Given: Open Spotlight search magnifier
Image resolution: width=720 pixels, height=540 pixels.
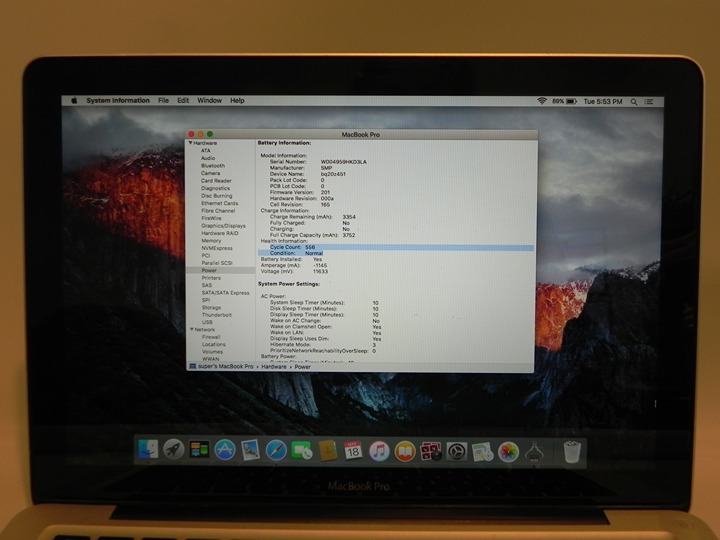Looking at the screenshot, I should (634, 102).
